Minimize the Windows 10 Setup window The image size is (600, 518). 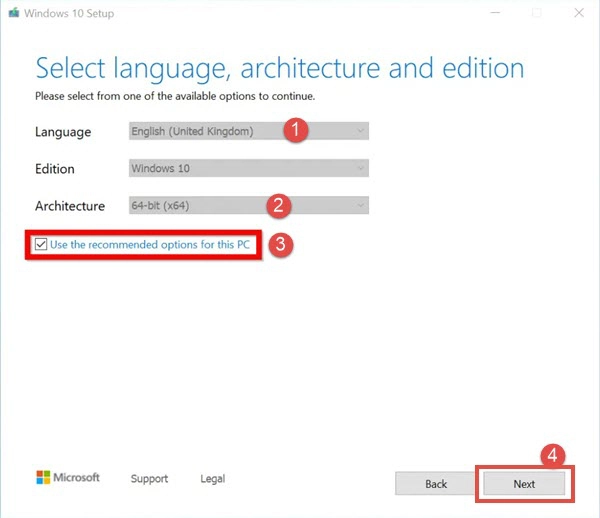(496, 13)
